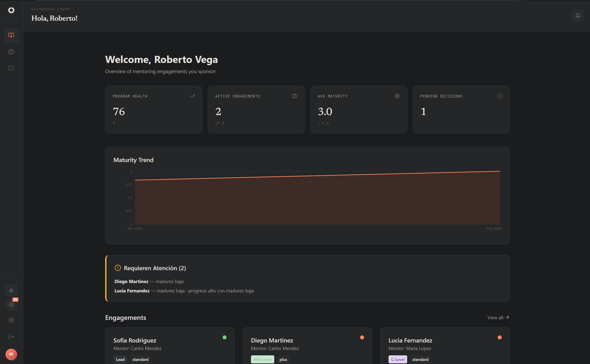
Task: Click the Engagements section heading
Action: pos(126,318)
